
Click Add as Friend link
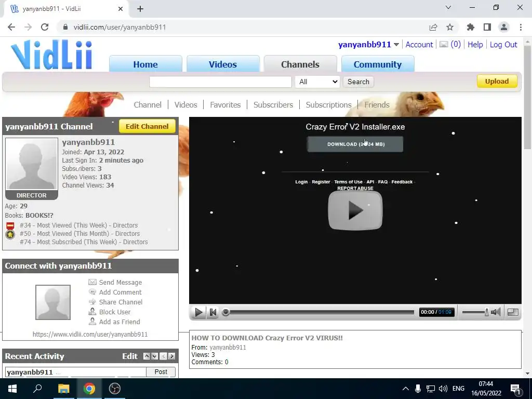pyautogui.click(x=119, y=322)
